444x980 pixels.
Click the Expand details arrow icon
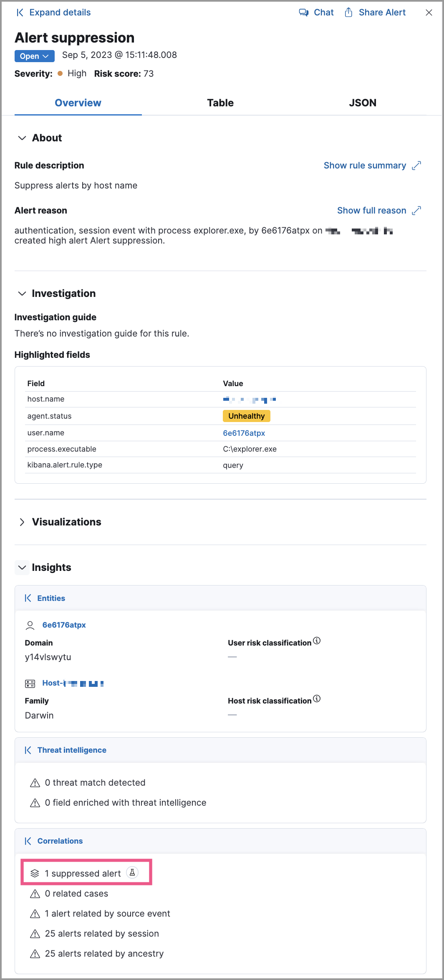point(20,13)
